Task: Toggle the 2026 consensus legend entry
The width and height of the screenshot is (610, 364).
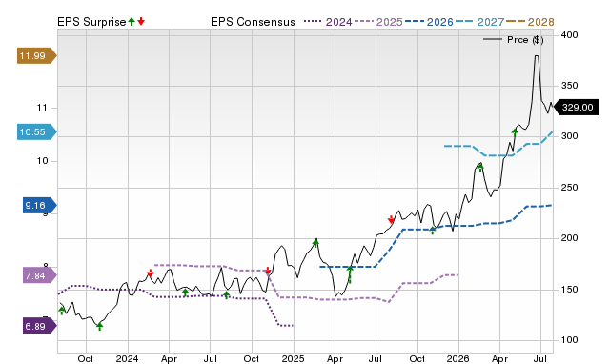Action: 429,22
